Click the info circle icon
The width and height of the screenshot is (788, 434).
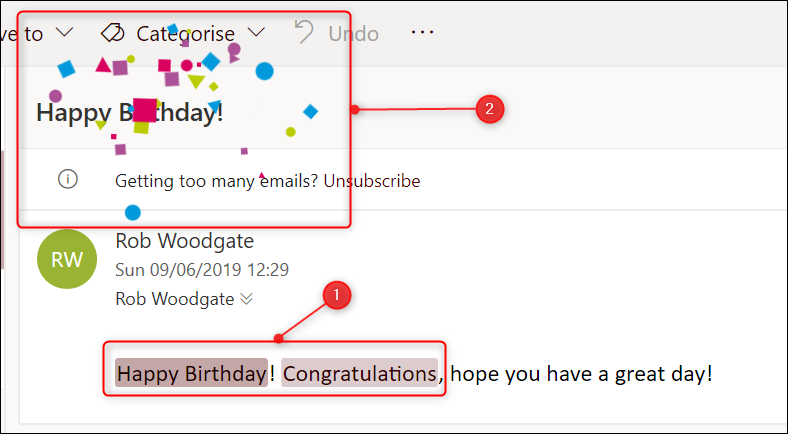[x=68, y=180]
